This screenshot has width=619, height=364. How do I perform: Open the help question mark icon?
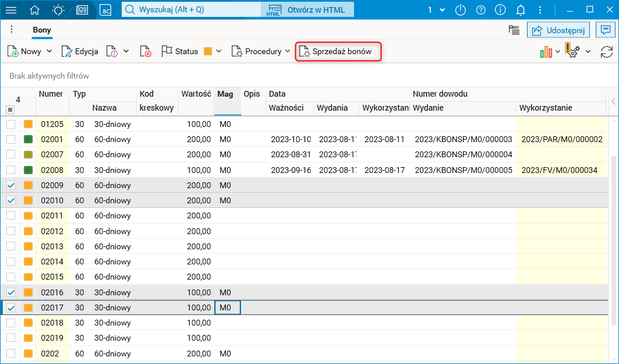(480, 10)
